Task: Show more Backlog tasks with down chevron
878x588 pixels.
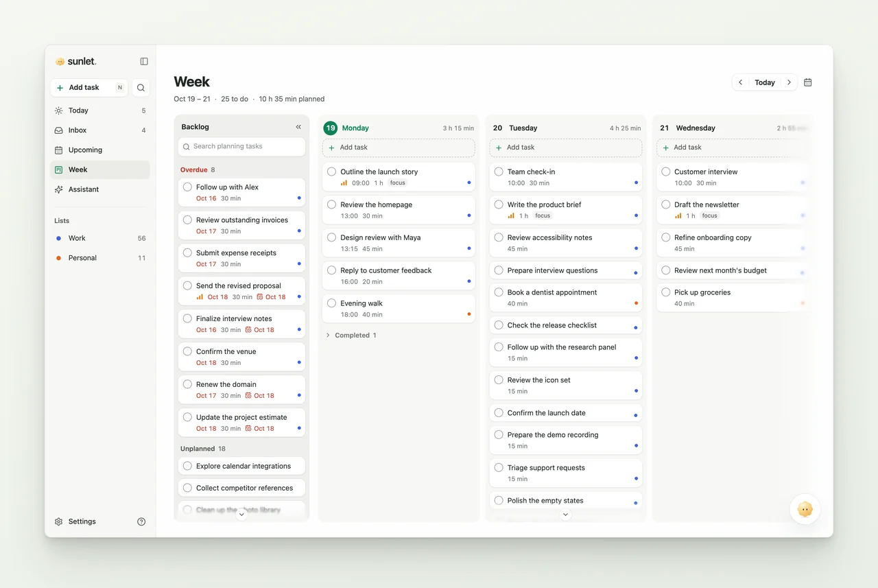Action: click(241, 515)
